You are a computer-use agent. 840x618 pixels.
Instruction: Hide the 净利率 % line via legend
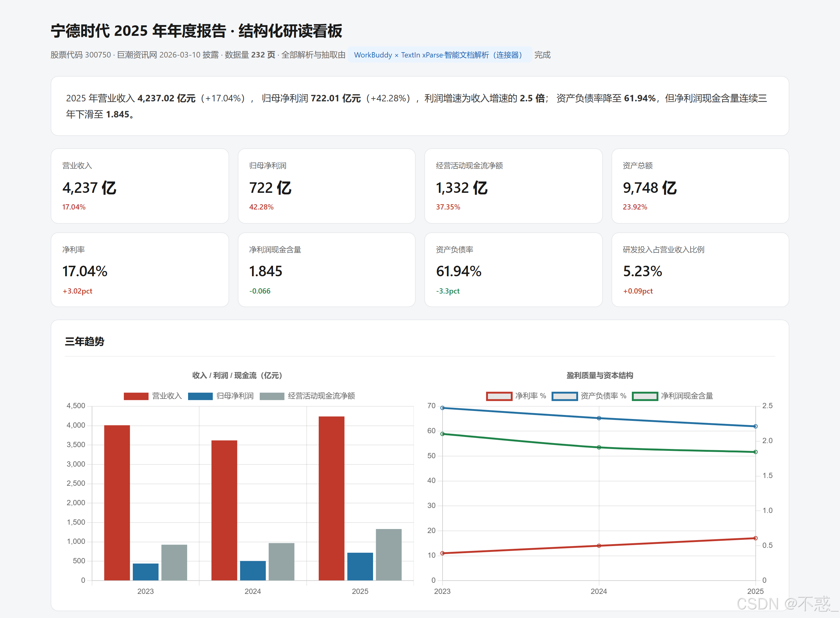(x=499, y=396)
